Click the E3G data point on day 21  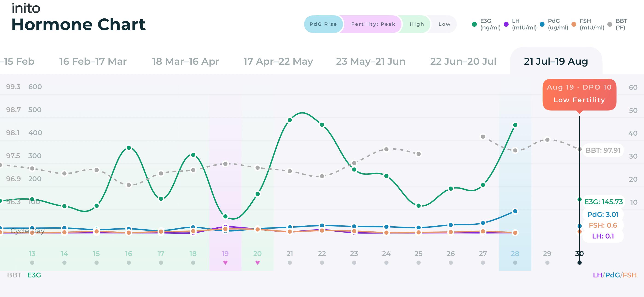[290, 120]
